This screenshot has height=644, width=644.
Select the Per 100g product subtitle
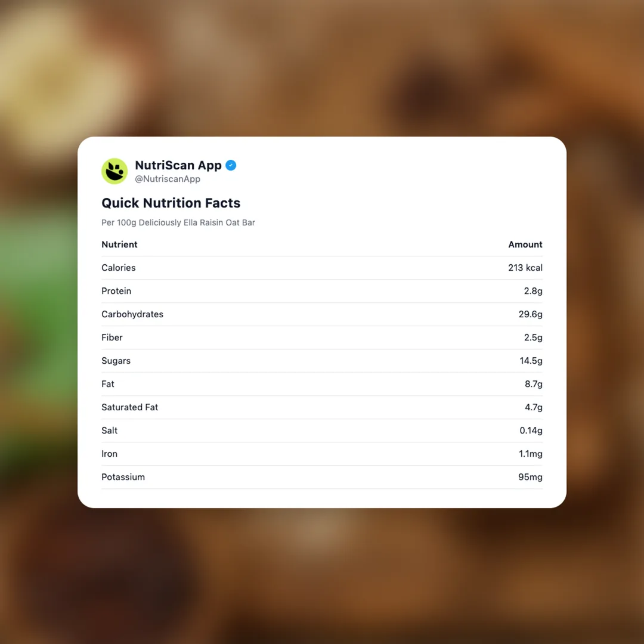pyautogui.click(x=178, y=222)
